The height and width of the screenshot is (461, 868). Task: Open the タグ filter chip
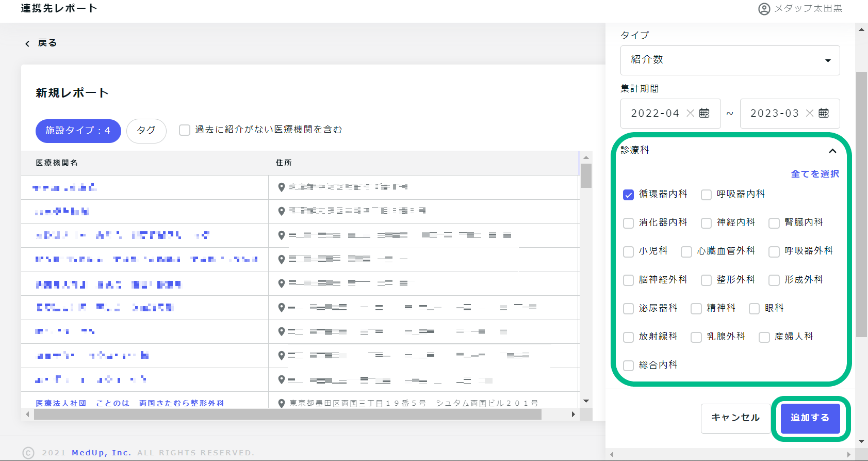(x=146, y=131)
